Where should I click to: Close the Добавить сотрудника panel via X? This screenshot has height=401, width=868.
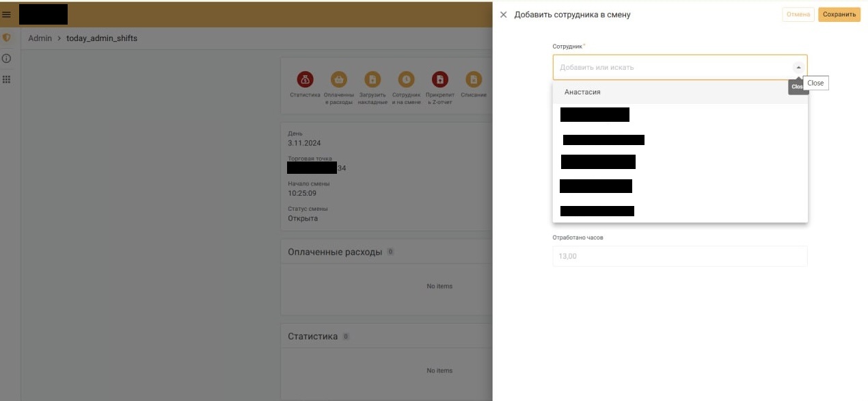pos(504,14)
